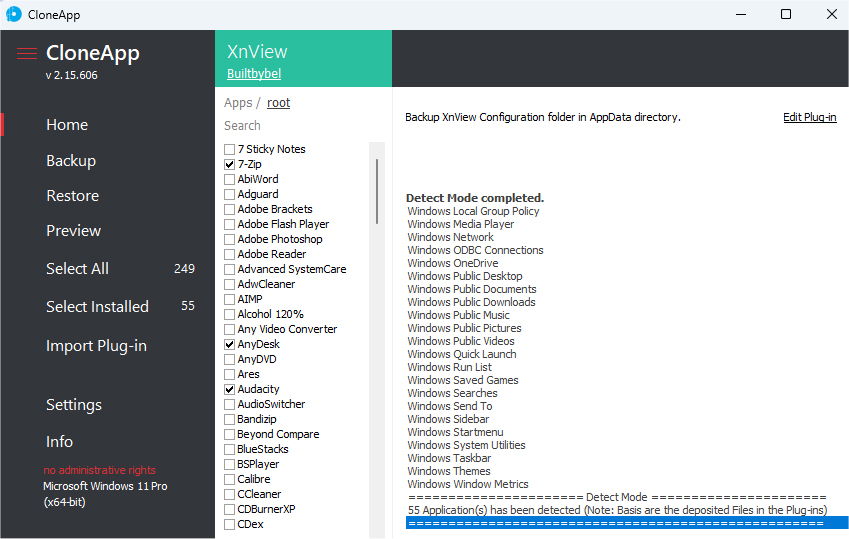Click the 'no administrative rights' warning
Viewport: 849px width, 539px height.
click(x=100, y=470)
